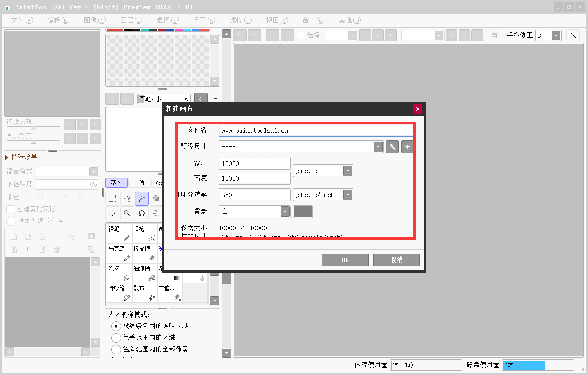The height and width of the screenshot is (375, 588).
Task: Select the zoom magnifier tool
Action: [x=127, y=213]
